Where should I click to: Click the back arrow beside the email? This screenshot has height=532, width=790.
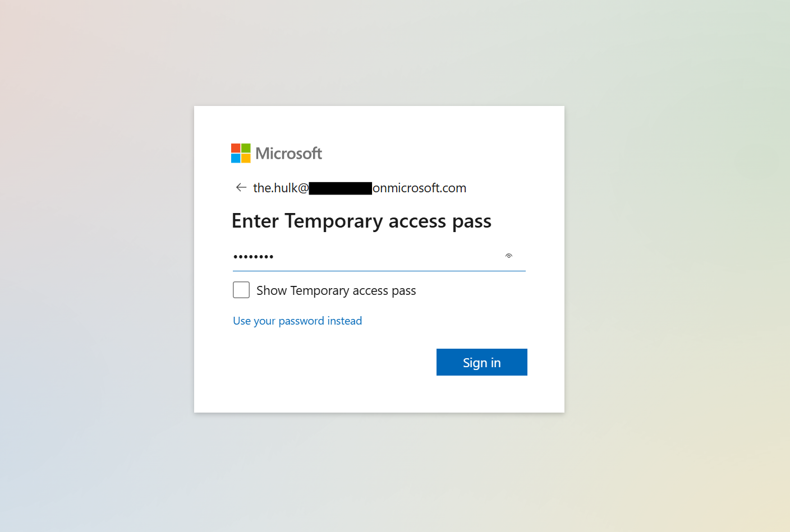click(241, 188)
